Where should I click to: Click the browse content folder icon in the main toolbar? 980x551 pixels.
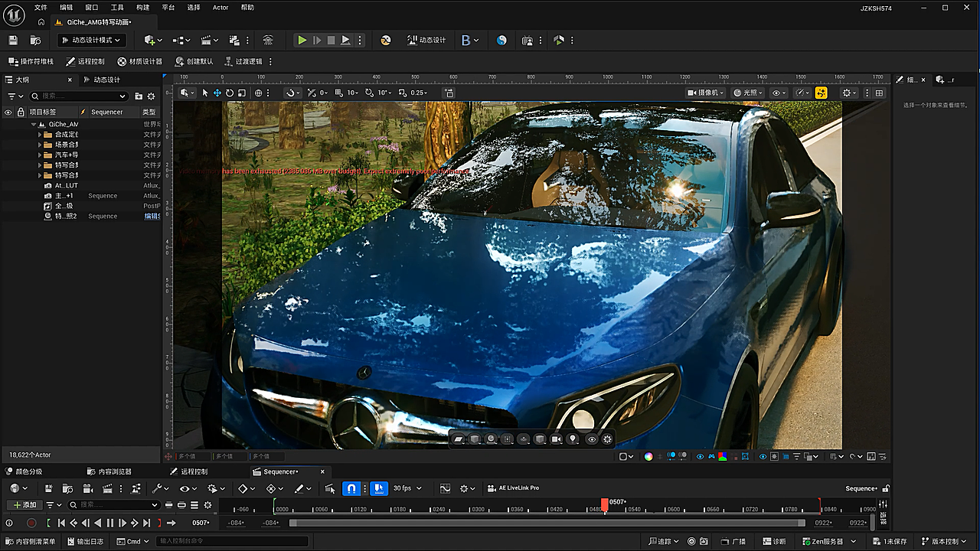coord(35,40)
